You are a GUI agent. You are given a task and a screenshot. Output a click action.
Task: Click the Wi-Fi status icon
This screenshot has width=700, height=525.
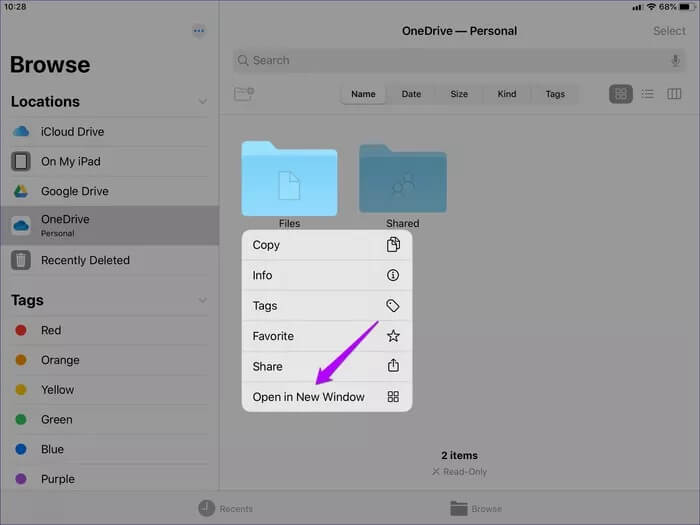click(651, 7)
